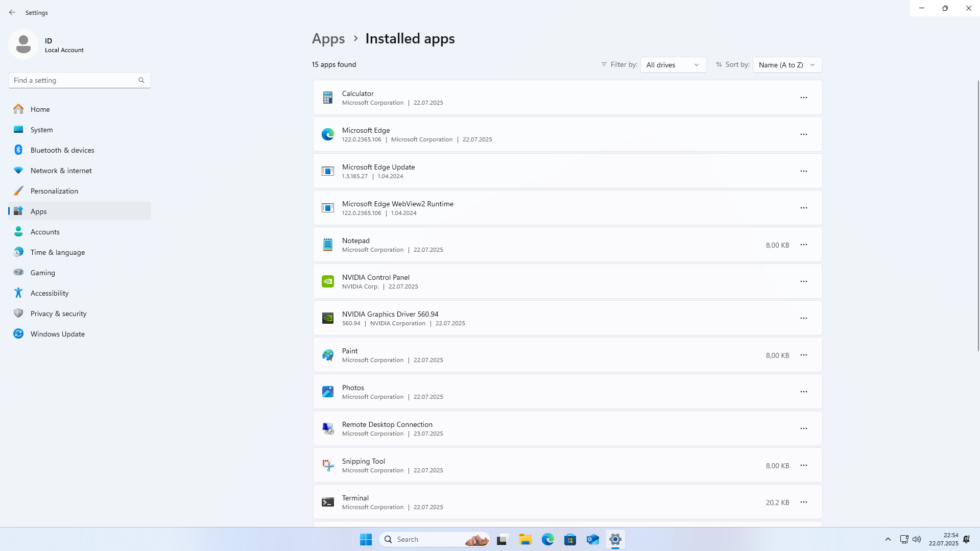Open the Windows Start menu
Viewport: 980px width, 551px height.
pyautogui.click(x=366, y=539)
